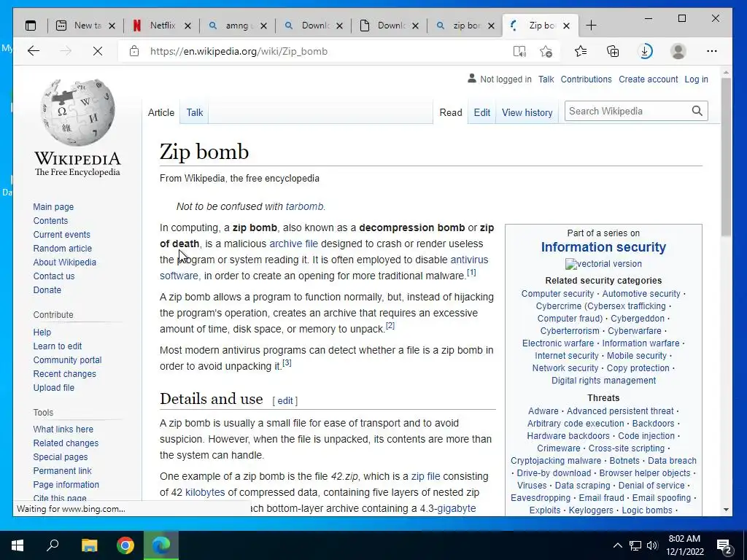
Task: Click the site lock icon in address bar
Action: [x=134, y=51]
